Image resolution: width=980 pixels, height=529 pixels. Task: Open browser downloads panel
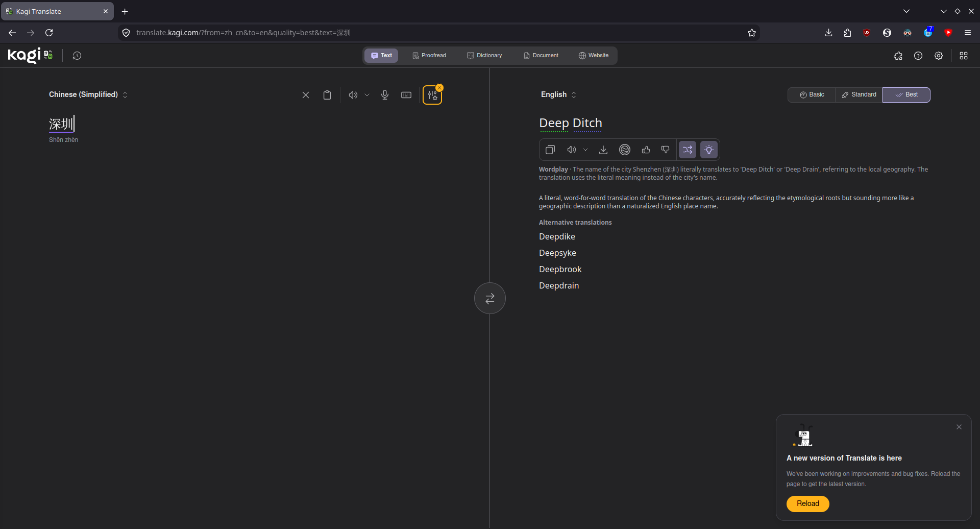828,33
